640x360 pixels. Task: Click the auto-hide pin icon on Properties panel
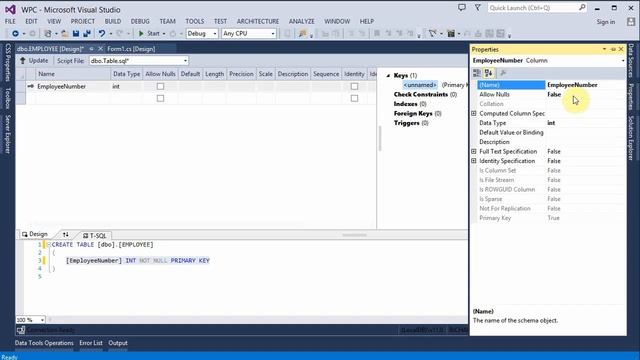[x=613, y=49]
